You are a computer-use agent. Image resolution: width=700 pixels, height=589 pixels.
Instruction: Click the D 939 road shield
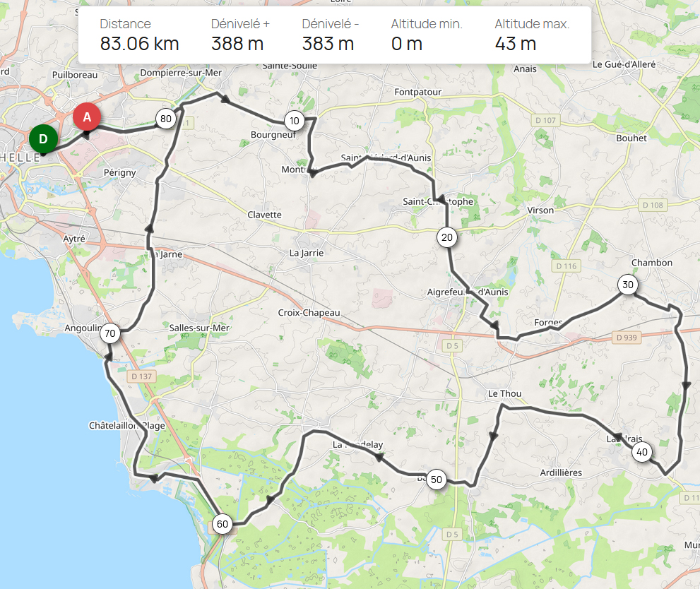pos(627,338)
